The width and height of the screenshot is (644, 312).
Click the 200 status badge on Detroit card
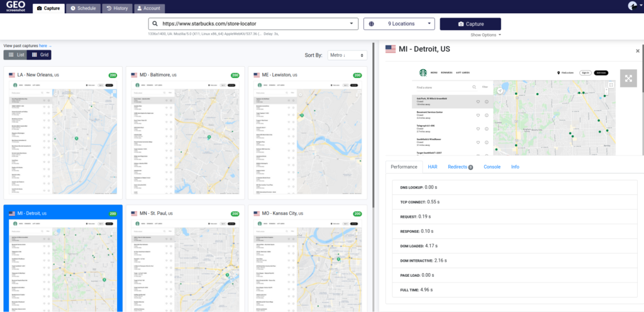point(113,213)
